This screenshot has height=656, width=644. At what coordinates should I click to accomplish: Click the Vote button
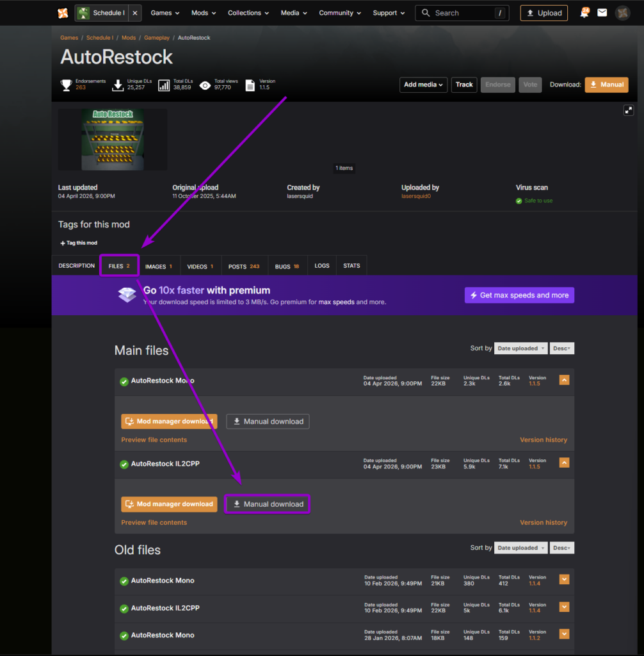tap(530, 85)
